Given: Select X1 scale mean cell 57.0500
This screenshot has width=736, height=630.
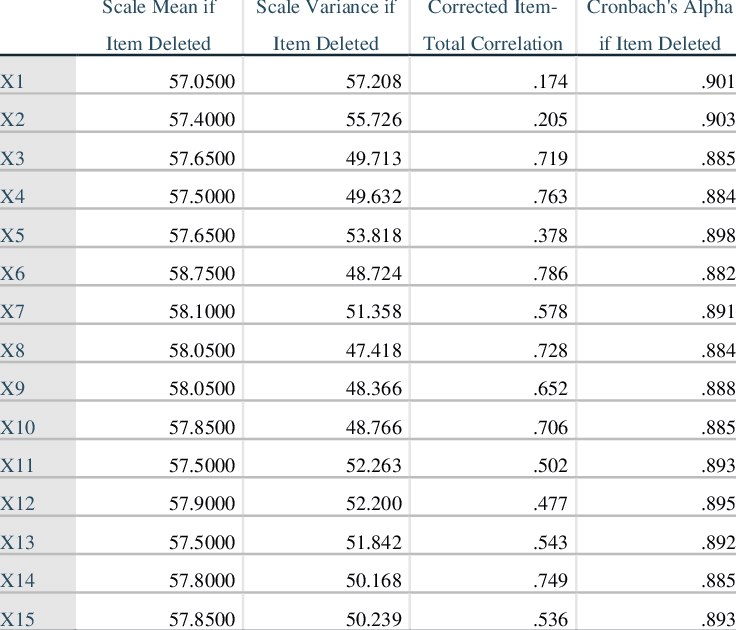Looking at the screenshot, I should click(x=202, y=82).
